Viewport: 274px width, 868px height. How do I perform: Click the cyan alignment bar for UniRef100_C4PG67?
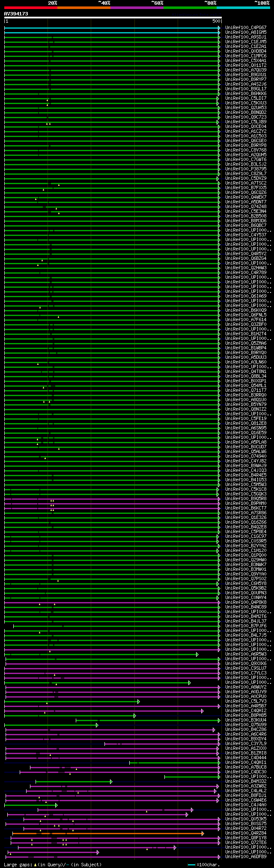tap(113, 28)
